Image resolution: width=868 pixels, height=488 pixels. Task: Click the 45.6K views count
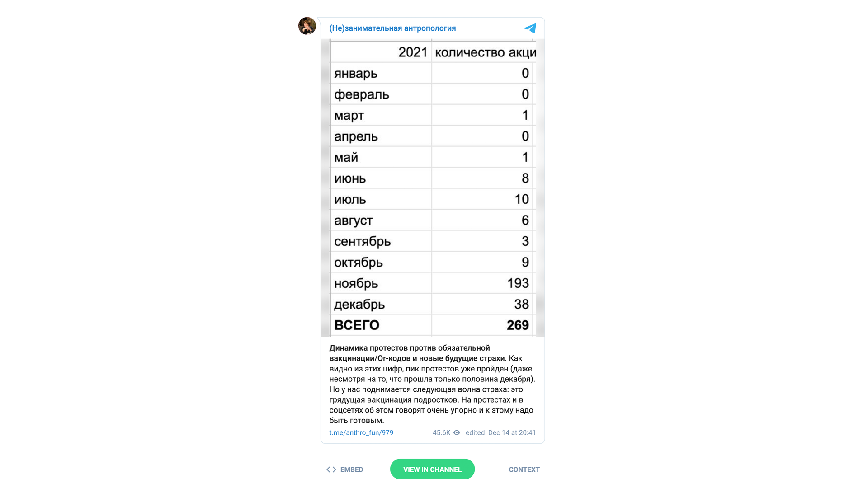click(441, 432)
